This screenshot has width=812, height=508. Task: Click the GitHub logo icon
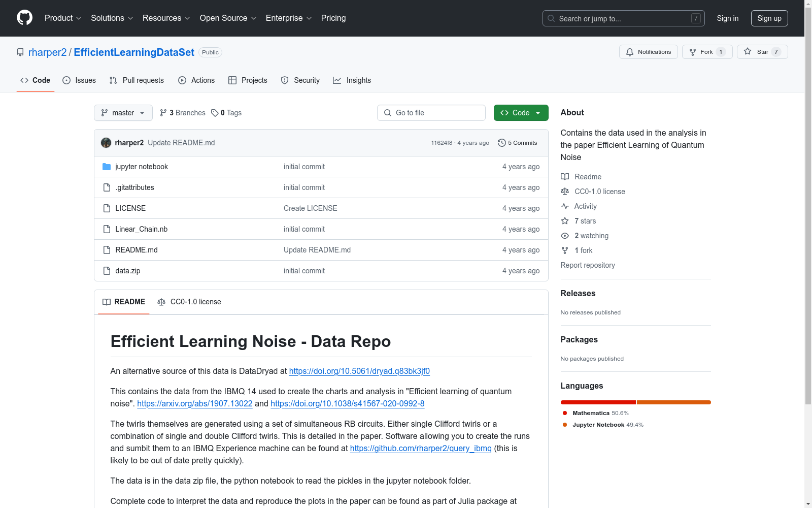(x=24, y=18)
